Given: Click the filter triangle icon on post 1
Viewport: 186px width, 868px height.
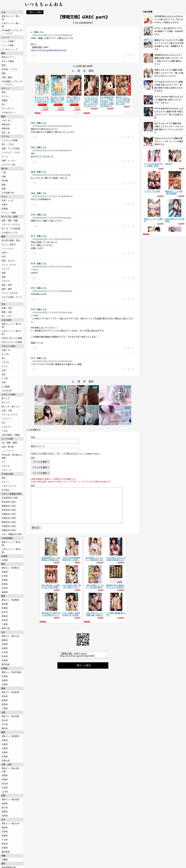Looking at the screenshot, I should pos(124,55).
